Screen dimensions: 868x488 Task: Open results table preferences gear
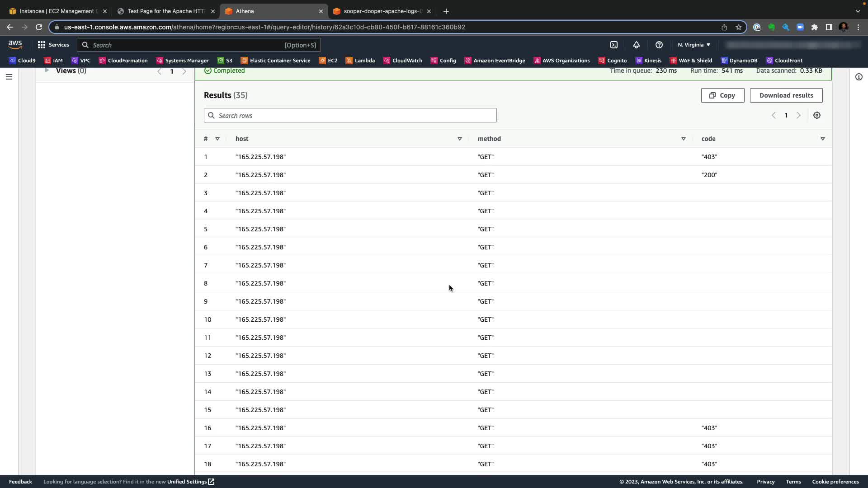tap(816, 115)
